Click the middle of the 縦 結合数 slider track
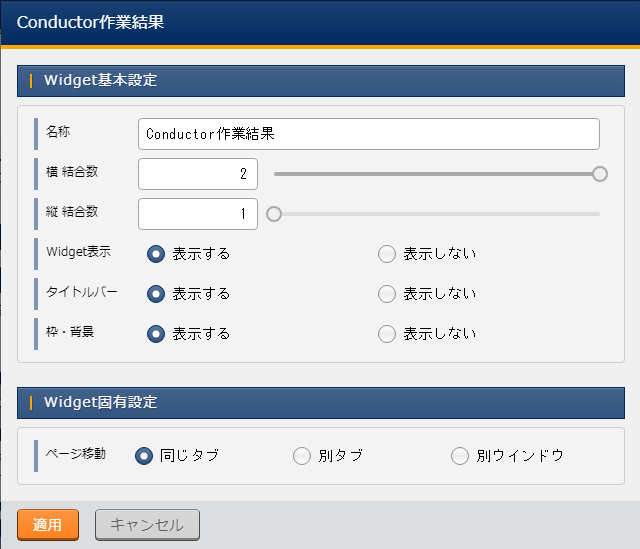 pyautogui.click(x=437, y=214)
